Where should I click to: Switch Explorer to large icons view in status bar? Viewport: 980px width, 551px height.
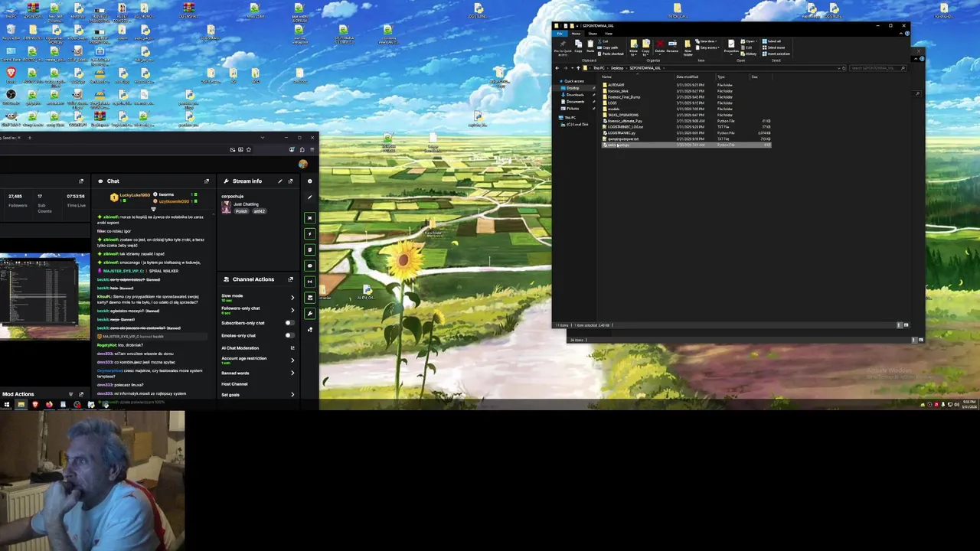coord(906,325)
